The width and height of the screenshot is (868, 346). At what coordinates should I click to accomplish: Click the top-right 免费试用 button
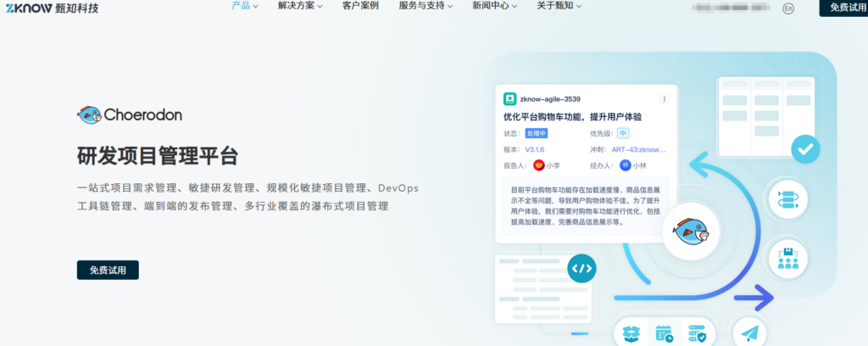tap(843, 8)
